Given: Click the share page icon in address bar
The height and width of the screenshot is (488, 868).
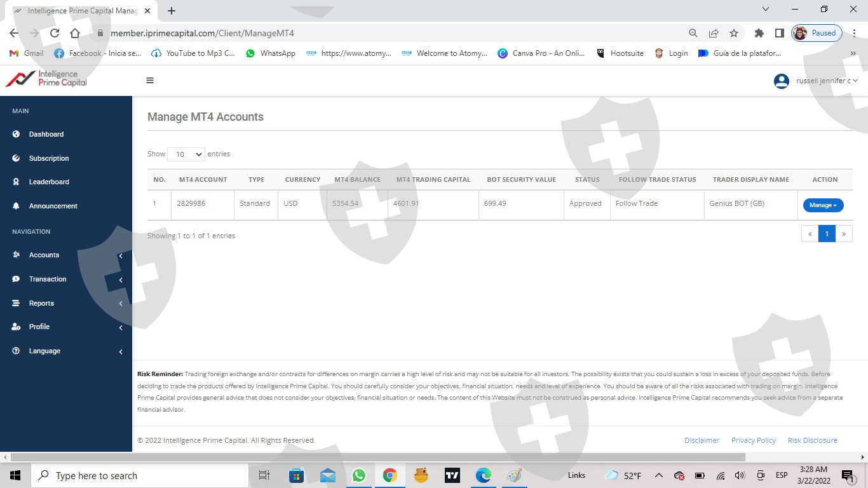Looking at the screenshot, I should tap(714, 33).
